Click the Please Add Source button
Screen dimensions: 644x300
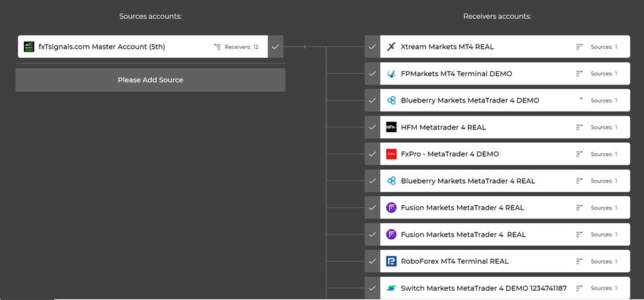tap(151, 80)
